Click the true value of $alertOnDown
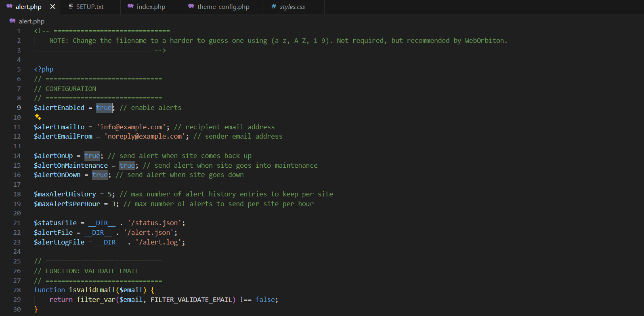Viewport: 644px width, 316px height. [100, 175]
